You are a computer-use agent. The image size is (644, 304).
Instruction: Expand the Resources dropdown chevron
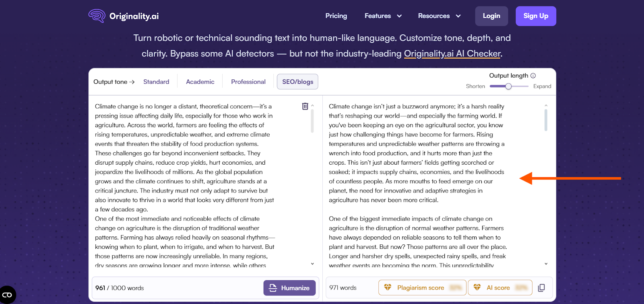click(458, 16)
